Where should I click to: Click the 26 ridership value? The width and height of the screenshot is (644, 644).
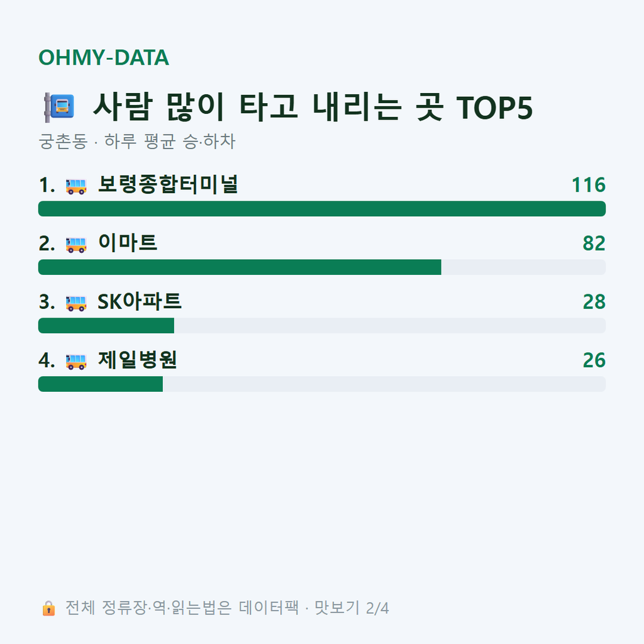[594, 360]
